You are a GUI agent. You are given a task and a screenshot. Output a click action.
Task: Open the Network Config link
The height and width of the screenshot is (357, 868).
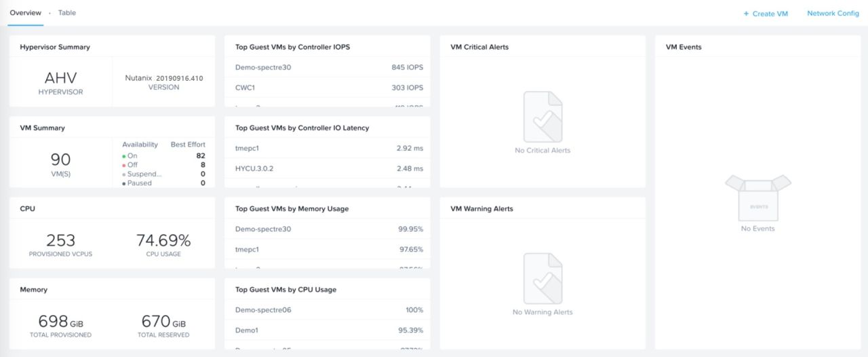pyautogui.click(x=833, y=14)
